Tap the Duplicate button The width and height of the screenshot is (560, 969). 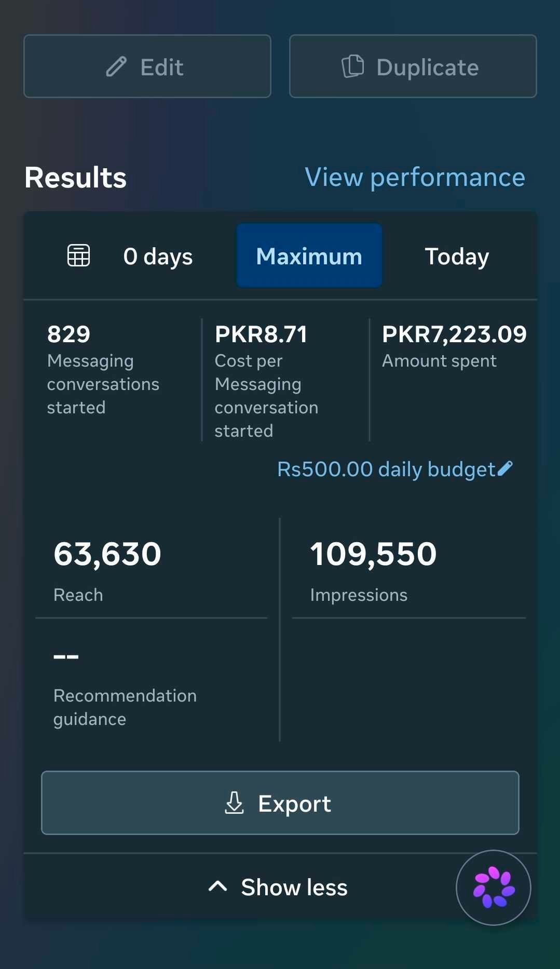(x=413, y=66)
